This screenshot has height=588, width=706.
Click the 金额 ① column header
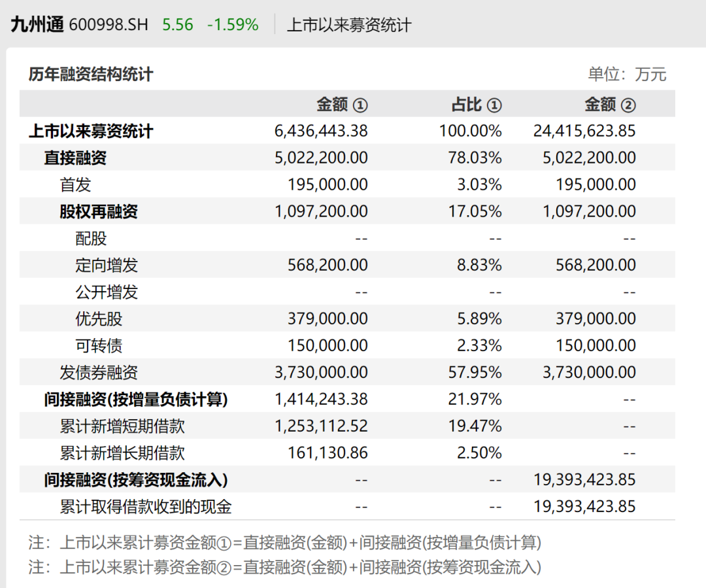tap(342, 105)
